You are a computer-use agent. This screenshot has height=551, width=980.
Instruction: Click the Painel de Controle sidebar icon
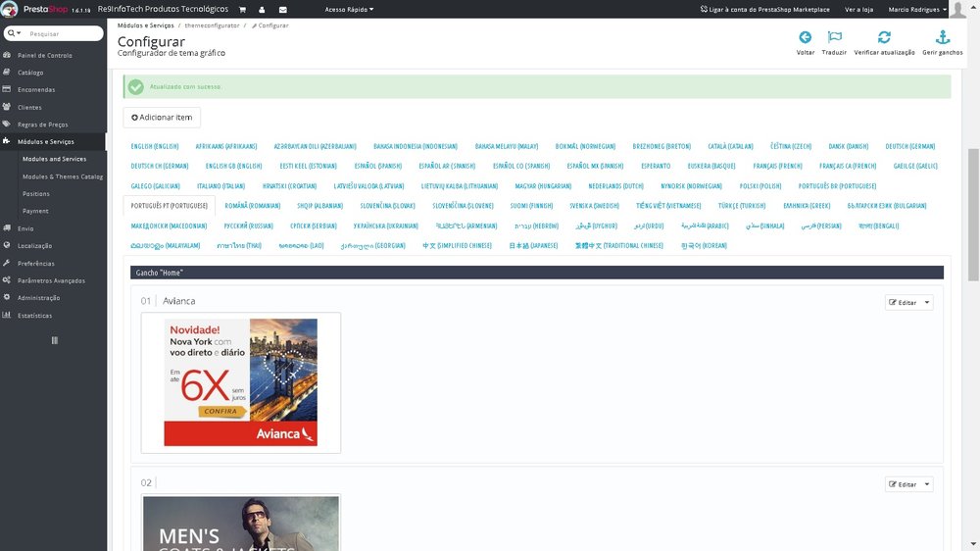pyautogui.click(x=7, y=55)
